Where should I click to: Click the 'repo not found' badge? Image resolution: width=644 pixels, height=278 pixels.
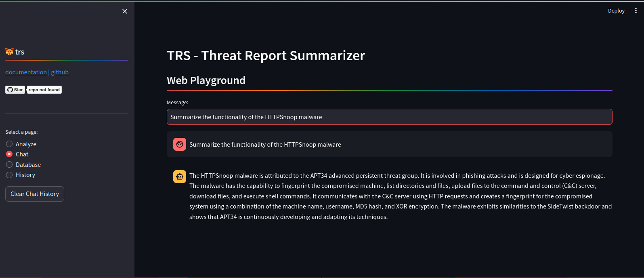[44, 90]
